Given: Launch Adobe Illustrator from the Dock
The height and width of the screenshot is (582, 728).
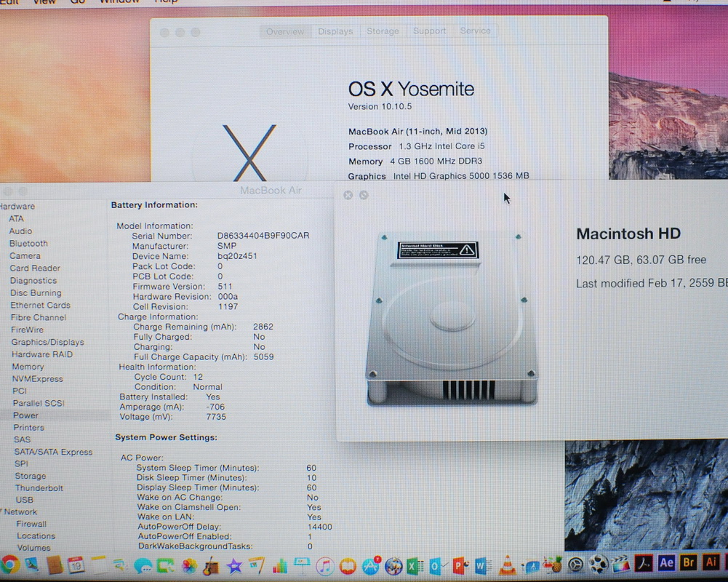Looking at the screenshot, I should 711,562.
